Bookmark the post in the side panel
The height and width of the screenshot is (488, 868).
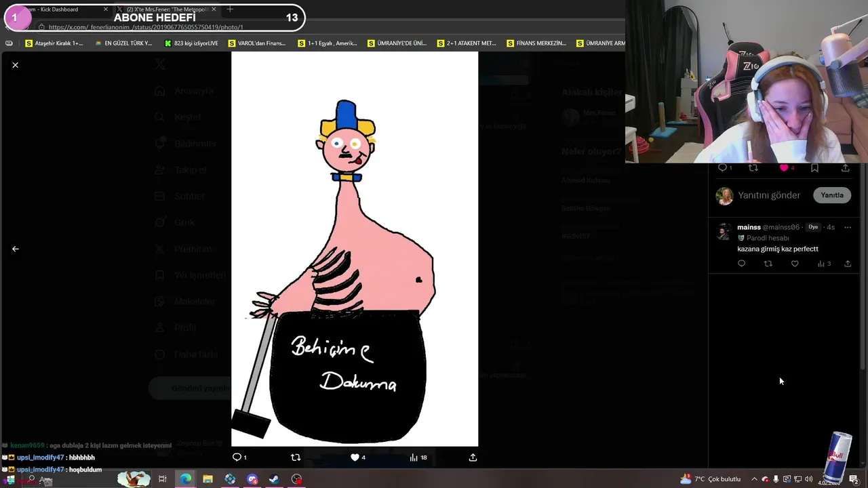click(x=814, y=167)
